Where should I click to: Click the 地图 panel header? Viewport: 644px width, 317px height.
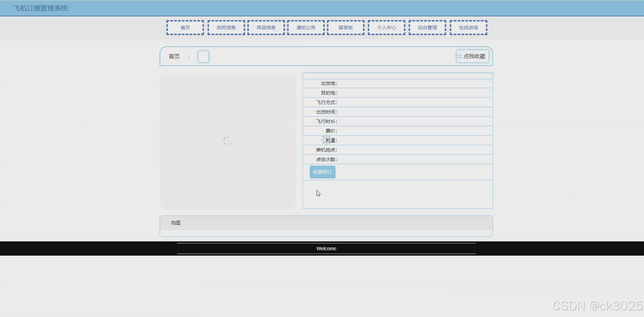pyautogui.click(x=176, y=223)
